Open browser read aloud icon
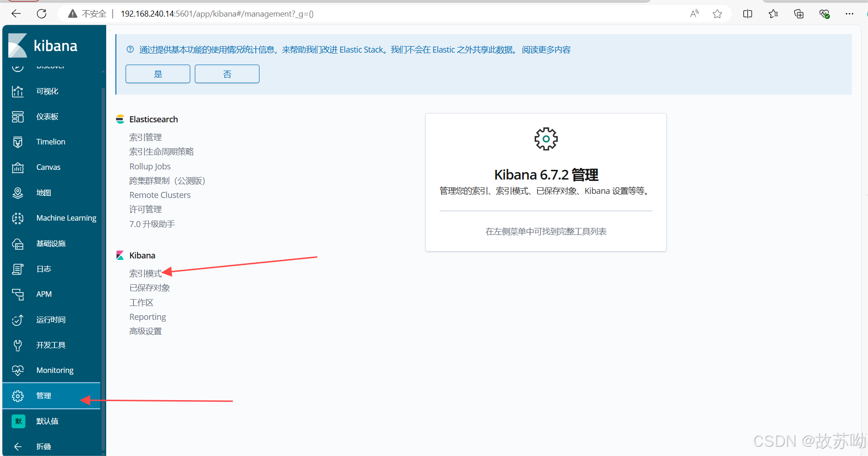The image size is (868, 456). [694, 14]
